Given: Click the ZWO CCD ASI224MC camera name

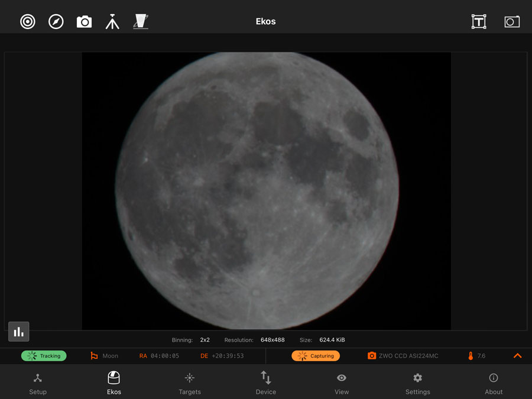Looking at the screenshot, I should click(408, 356).
